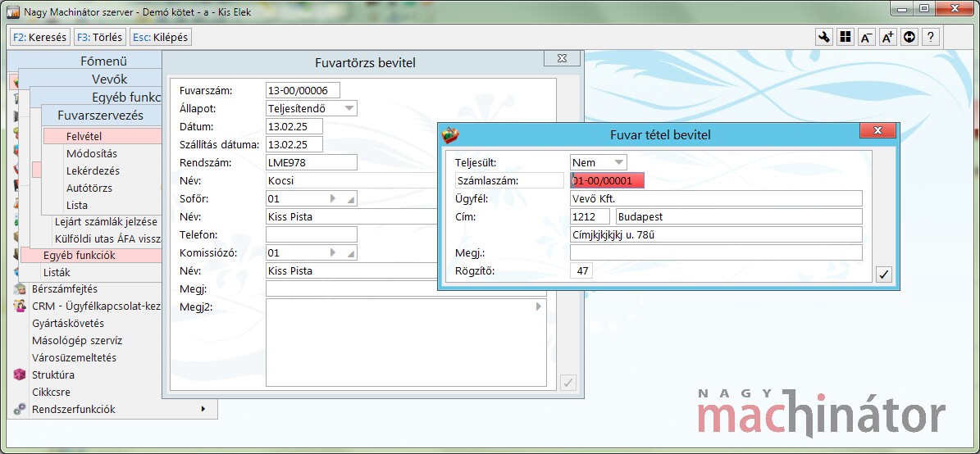980x454 pixels.
Task: Click the F3: Törlés delete button
Action: 100,37
